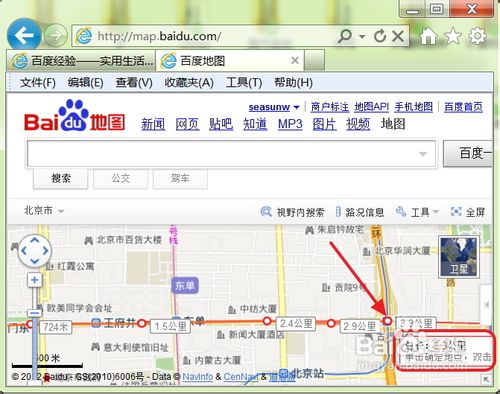This screenshot has height=394, width=500.
Task: Click 视野内搜索 magnifier icon
Action: pyautogui.click(x=266, y=211)
